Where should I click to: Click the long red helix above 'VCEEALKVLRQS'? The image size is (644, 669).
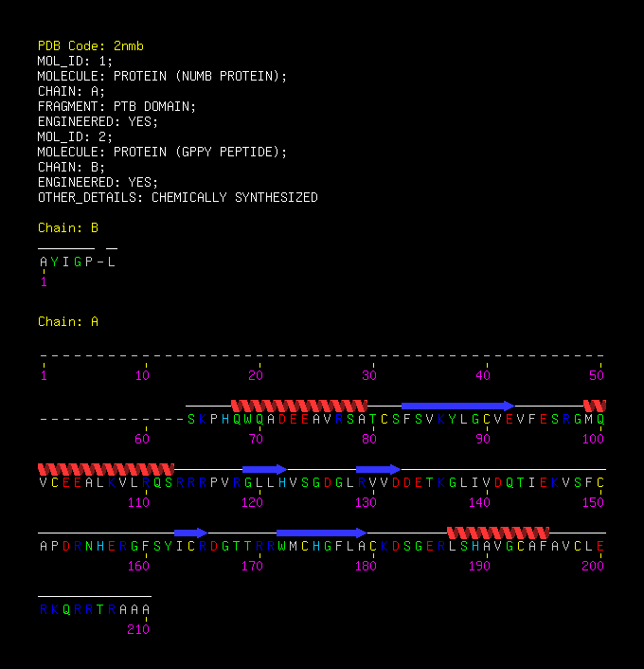106,469
